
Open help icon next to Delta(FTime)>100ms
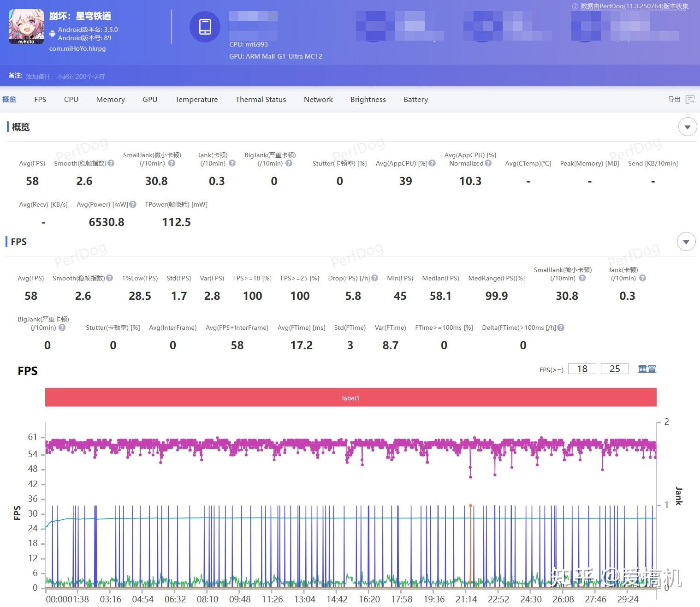(x=561, y=327)
